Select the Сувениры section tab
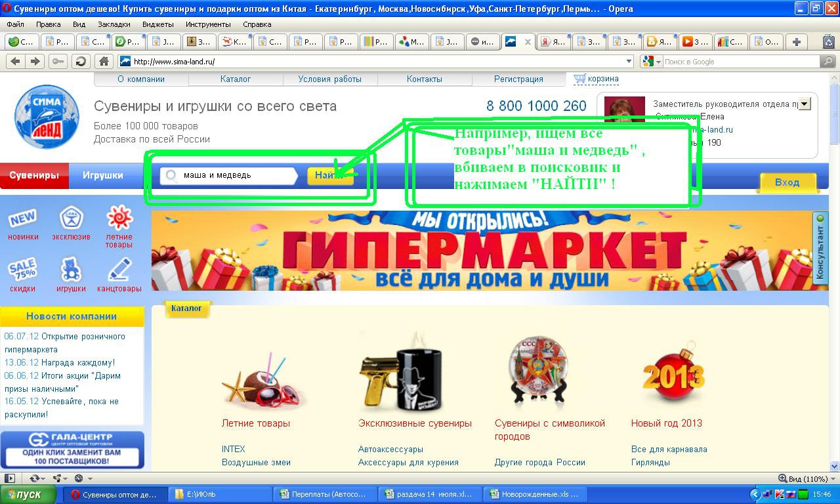This screenshot has width=840, height=504. coord(34,175)
